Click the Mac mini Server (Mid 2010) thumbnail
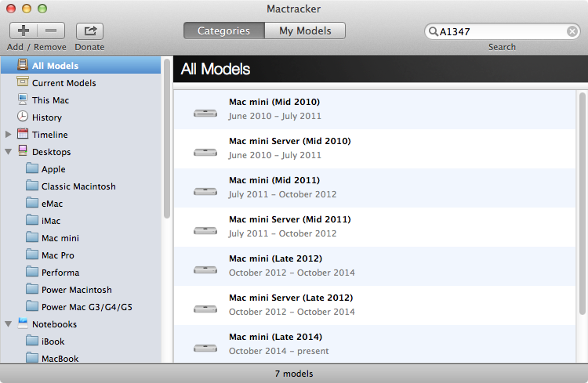 click(205, 152)
